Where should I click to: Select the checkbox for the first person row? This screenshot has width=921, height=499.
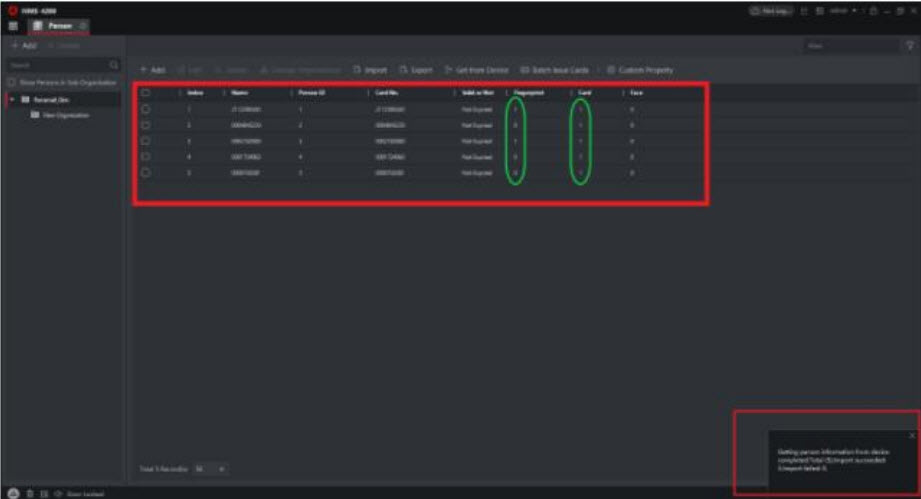146,109
